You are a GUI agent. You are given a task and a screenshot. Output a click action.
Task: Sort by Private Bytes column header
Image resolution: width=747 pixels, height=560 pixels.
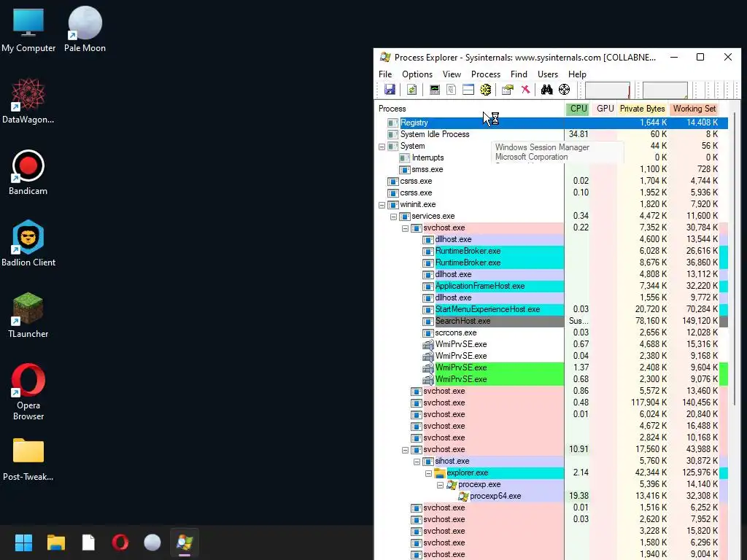tap(642, 109)
